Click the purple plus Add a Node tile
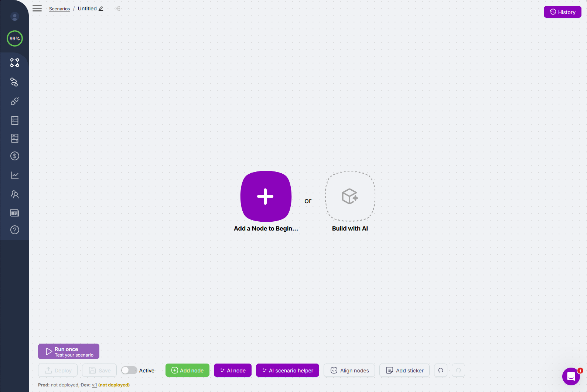This screenshot has width=587, height=392. click(x=266, y=196)
